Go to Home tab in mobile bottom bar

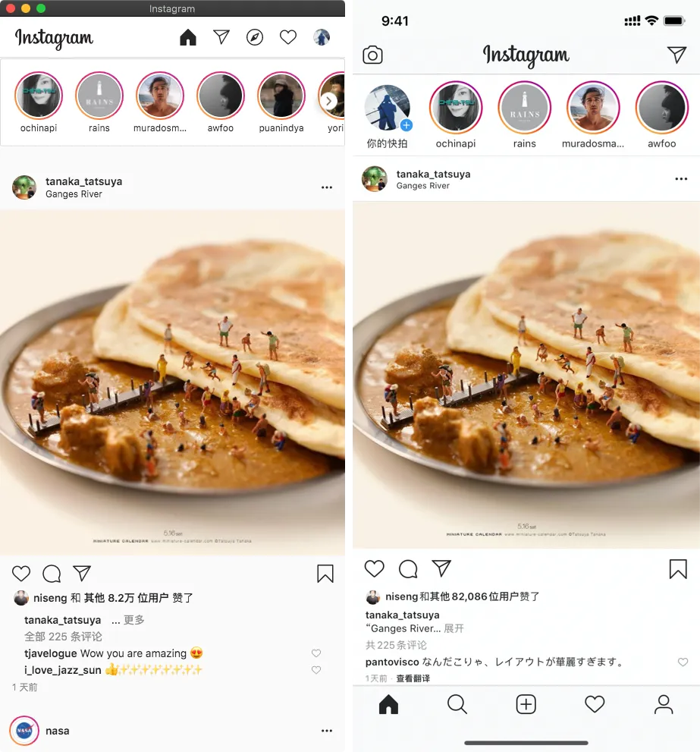click(x=388, y=704)
